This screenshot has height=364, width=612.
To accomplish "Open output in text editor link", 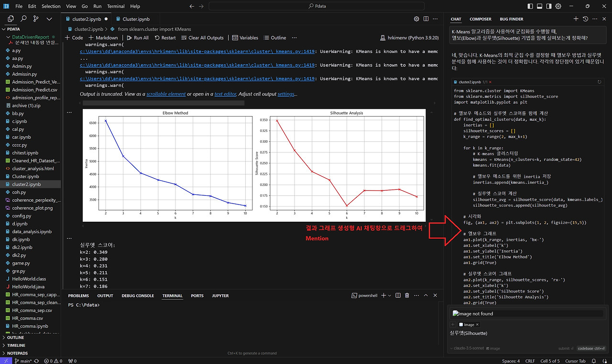I will 225,94.
